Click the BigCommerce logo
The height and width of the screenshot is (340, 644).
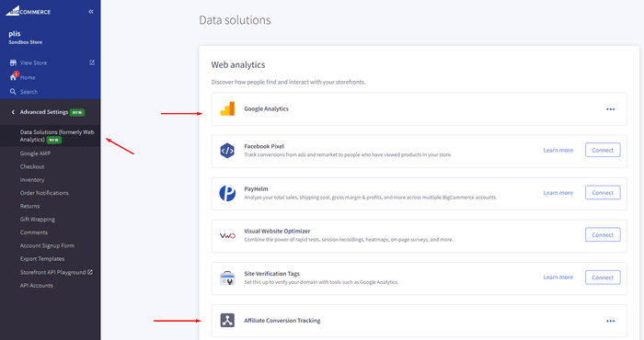point(28,11)
